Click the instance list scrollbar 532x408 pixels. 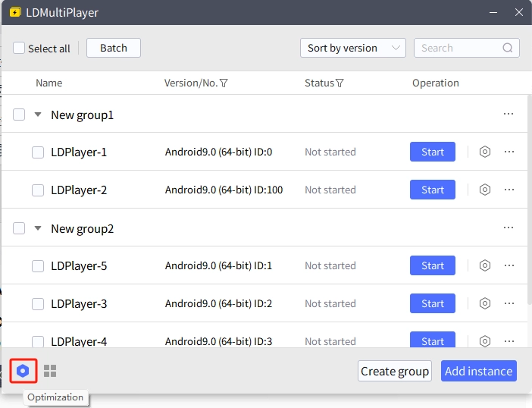529,200
